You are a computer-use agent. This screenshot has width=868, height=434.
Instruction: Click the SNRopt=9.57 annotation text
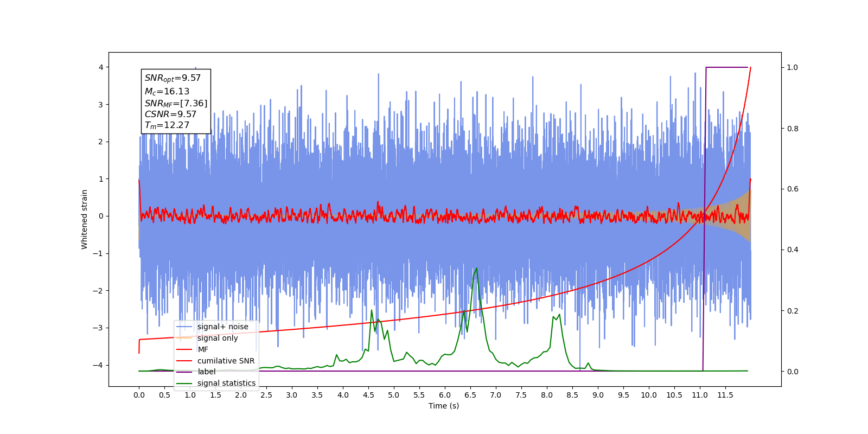click(x=173, y=79)
